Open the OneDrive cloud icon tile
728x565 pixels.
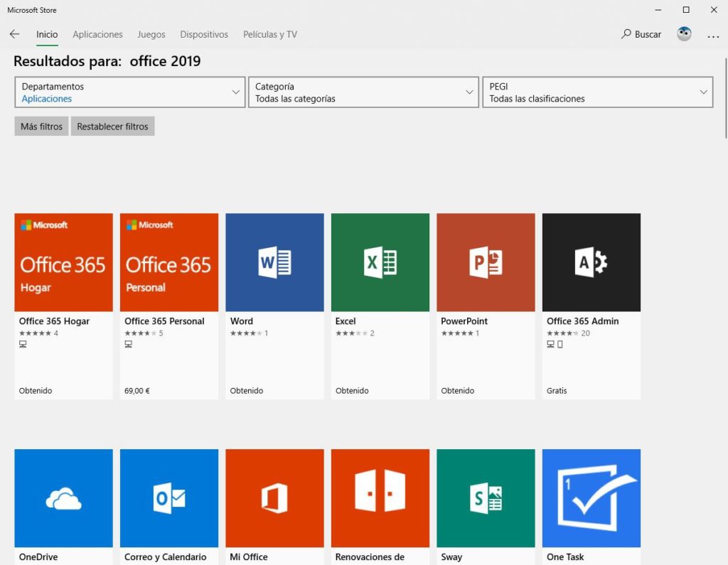[63, 498]
